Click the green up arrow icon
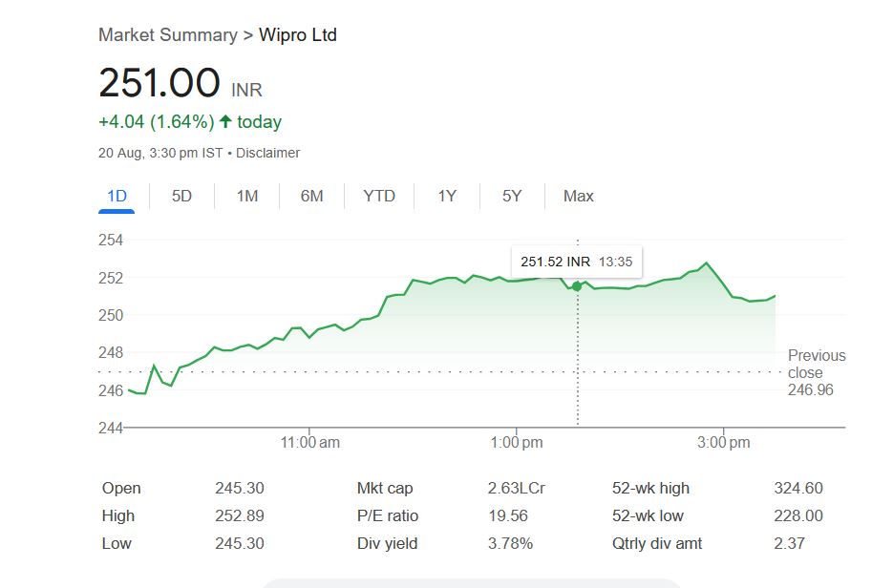 point(225,122)
